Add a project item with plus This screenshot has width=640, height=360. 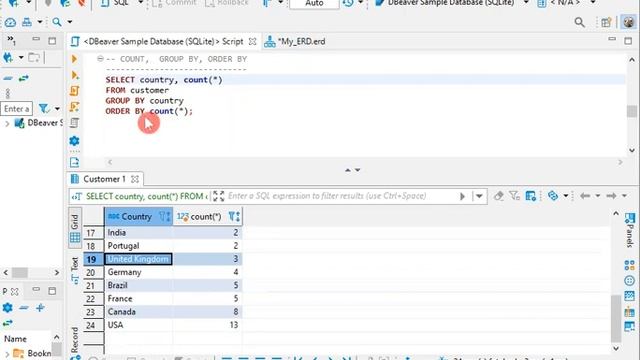(40, 308)
